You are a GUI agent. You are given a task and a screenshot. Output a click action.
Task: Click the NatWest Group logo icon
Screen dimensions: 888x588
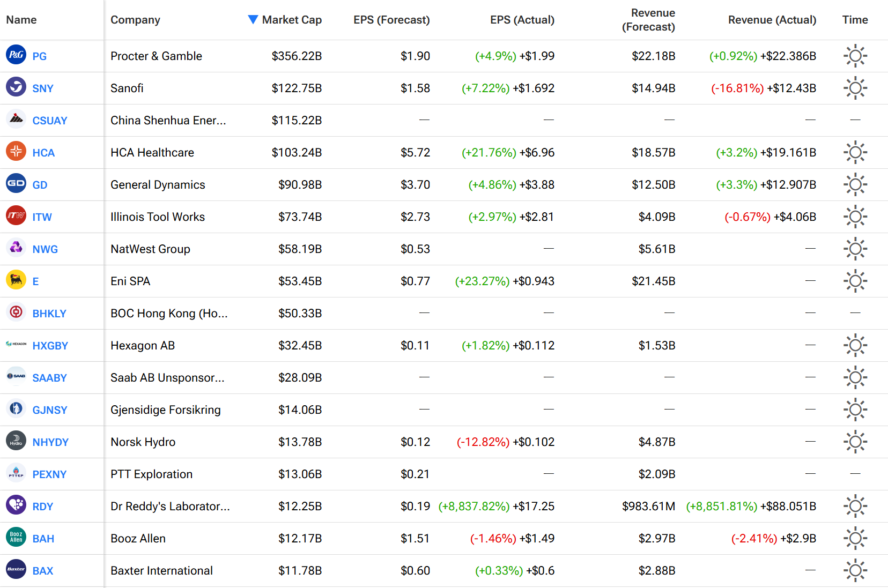click(x=16, y=248)
